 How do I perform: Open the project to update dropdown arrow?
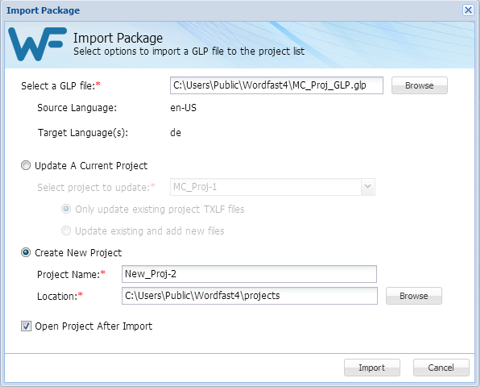coord(368,187)
